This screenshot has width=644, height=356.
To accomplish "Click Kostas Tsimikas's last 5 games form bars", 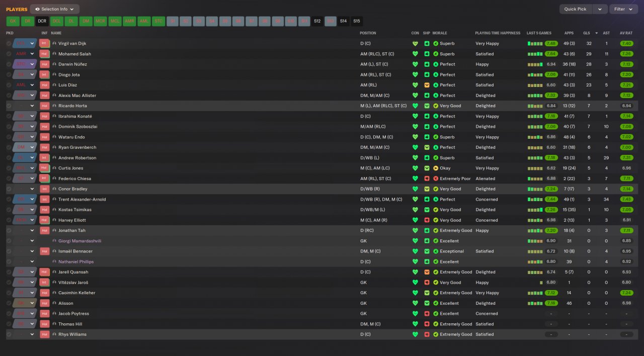I will tap(535, 210).
